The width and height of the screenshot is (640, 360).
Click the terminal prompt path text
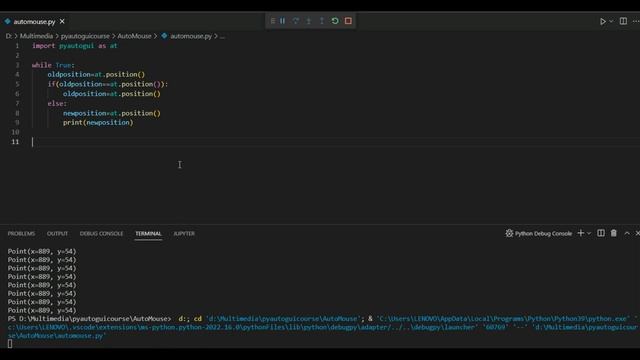89,319
